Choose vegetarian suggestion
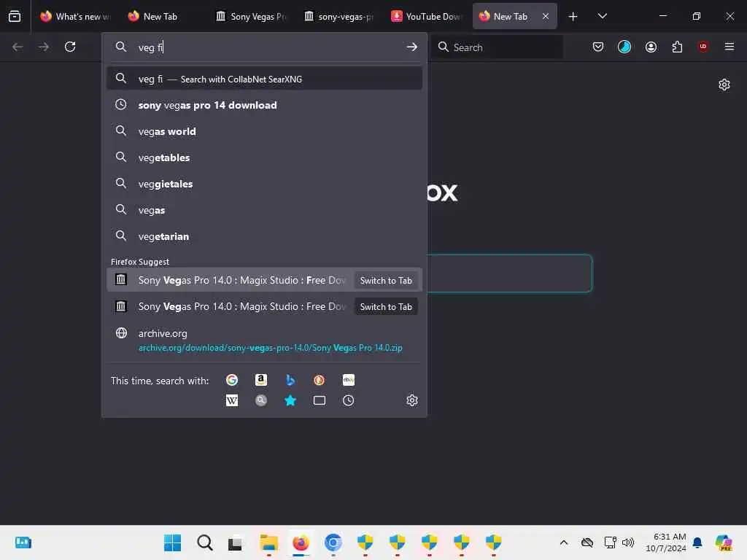 tap(264, 236)
